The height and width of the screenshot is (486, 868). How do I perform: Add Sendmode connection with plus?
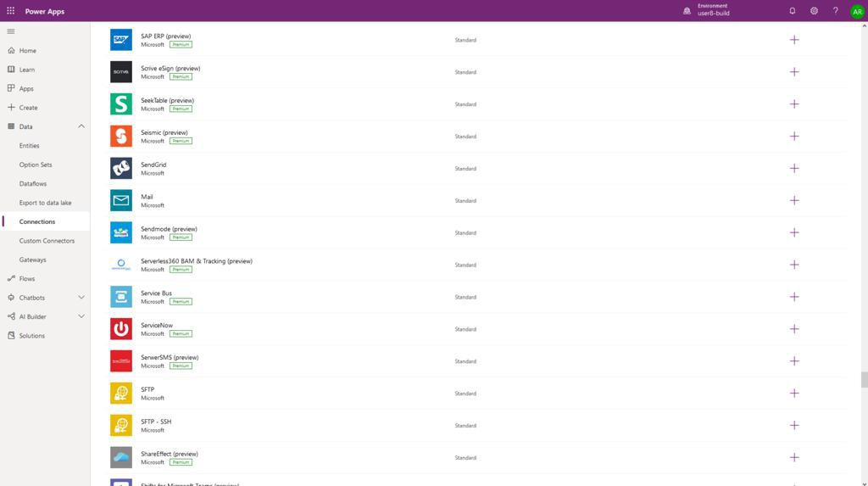click(793, 232)
